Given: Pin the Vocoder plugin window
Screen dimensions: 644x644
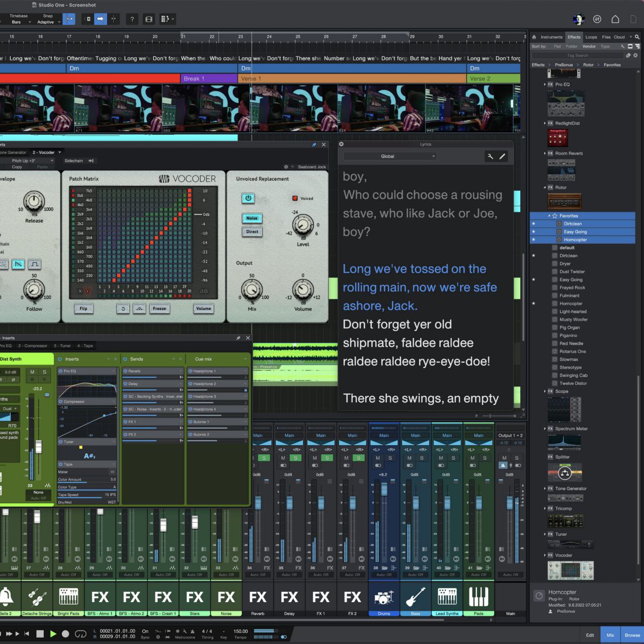Looking at the screenshot, I should pyautogui.click(x=314, y=144).
